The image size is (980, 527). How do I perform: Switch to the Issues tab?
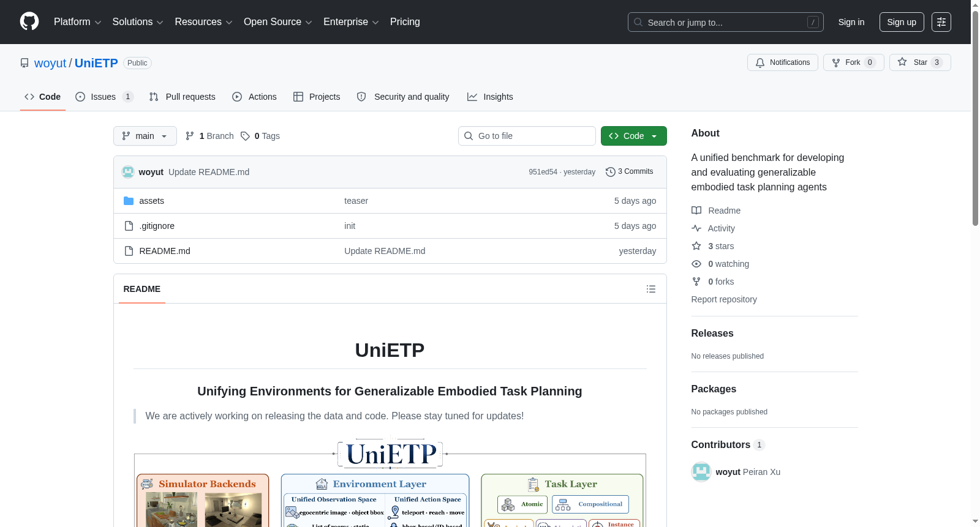tap(104, 97)
